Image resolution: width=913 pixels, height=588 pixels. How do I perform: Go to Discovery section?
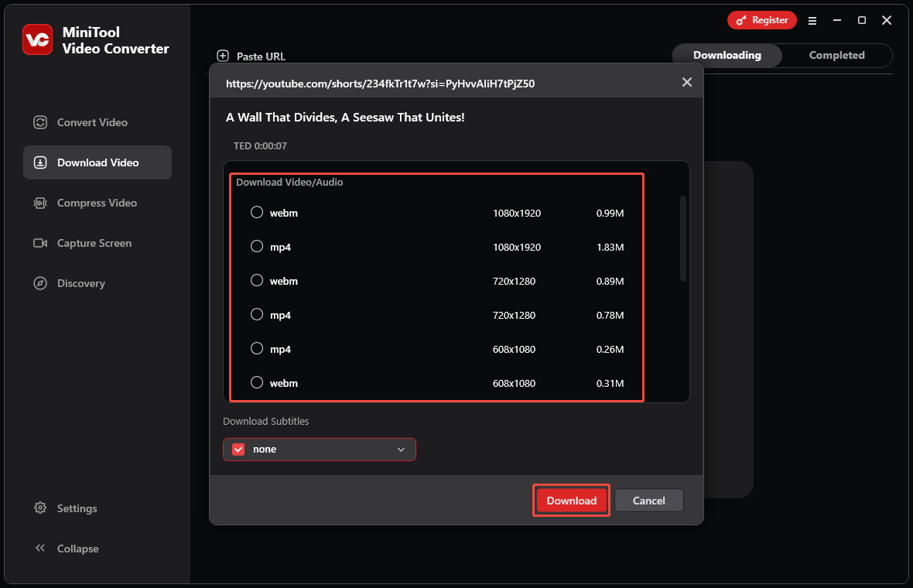[97, 283]
